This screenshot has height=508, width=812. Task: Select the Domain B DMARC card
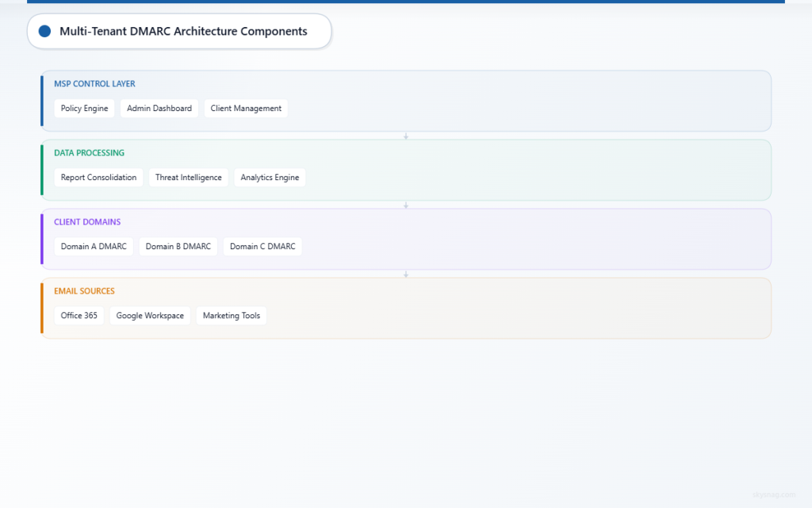(178, 246)
